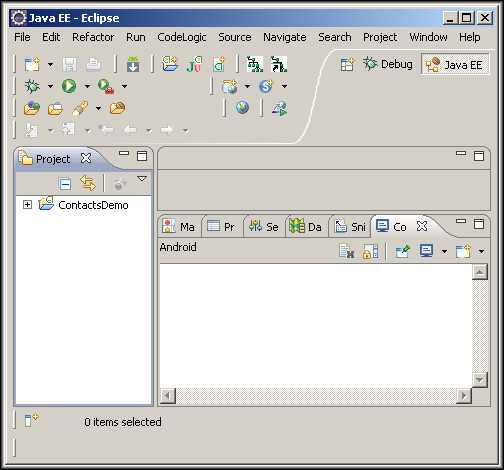The image size is (504, 470).
Task: Click folder icon right of Search dropdown
Action: (117, 108)
